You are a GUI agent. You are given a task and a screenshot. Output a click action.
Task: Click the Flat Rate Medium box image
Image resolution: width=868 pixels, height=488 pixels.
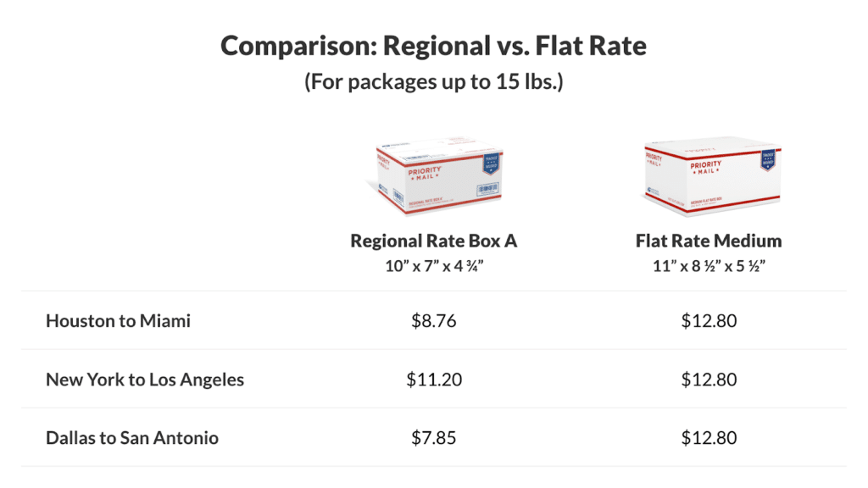pos(709,175)
